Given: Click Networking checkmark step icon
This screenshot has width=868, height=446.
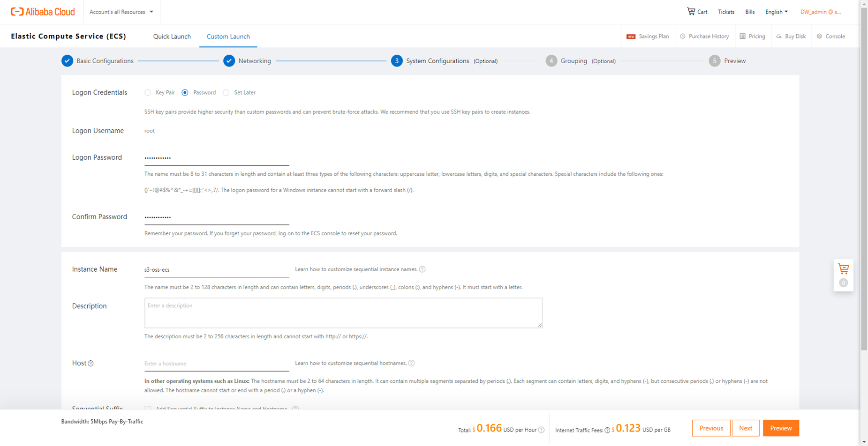Looking at the screenshot, I should pos(229,61).
